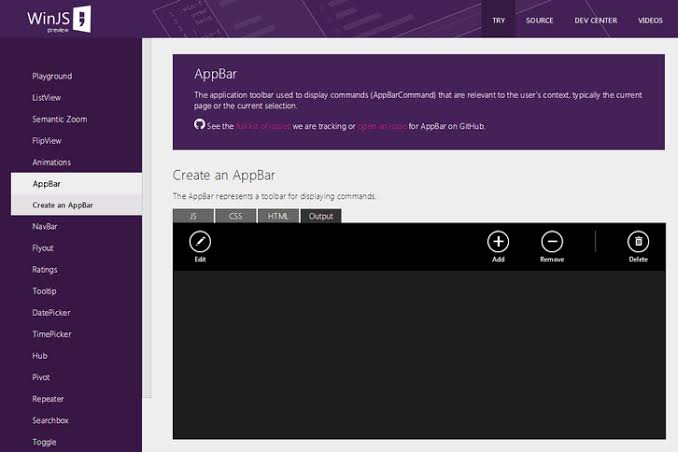Switch to the CSS tab
Screen dimensions: 678x452
tap(235, 216)
